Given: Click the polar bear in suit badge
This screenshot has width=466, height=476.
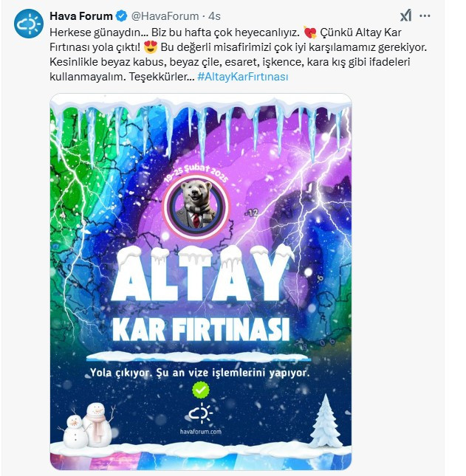Looking at the screenshot, I should coord(196,207).
